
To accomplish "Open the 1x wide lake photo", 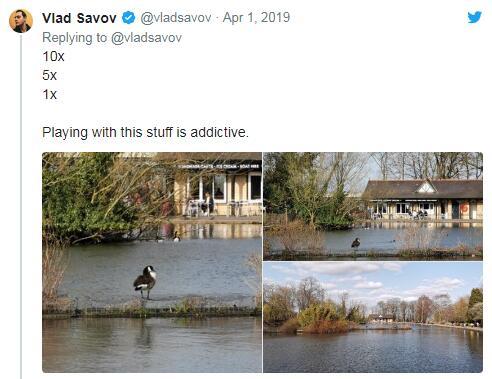I will point(373,317).
